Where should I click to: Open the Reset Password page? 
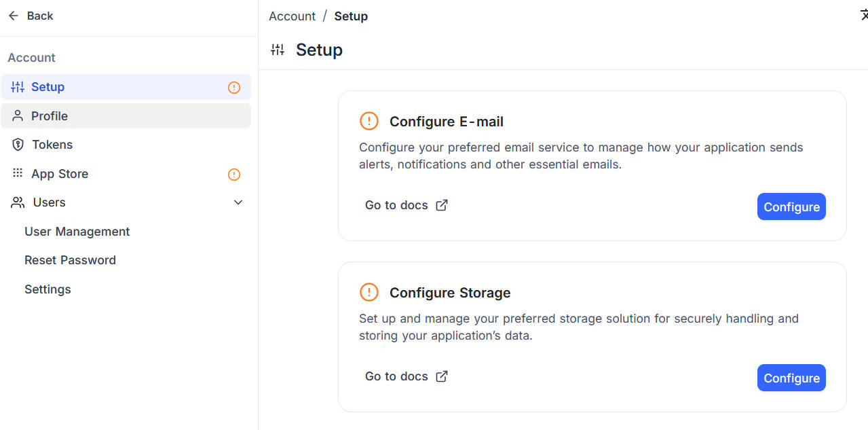tap(70, 260)
